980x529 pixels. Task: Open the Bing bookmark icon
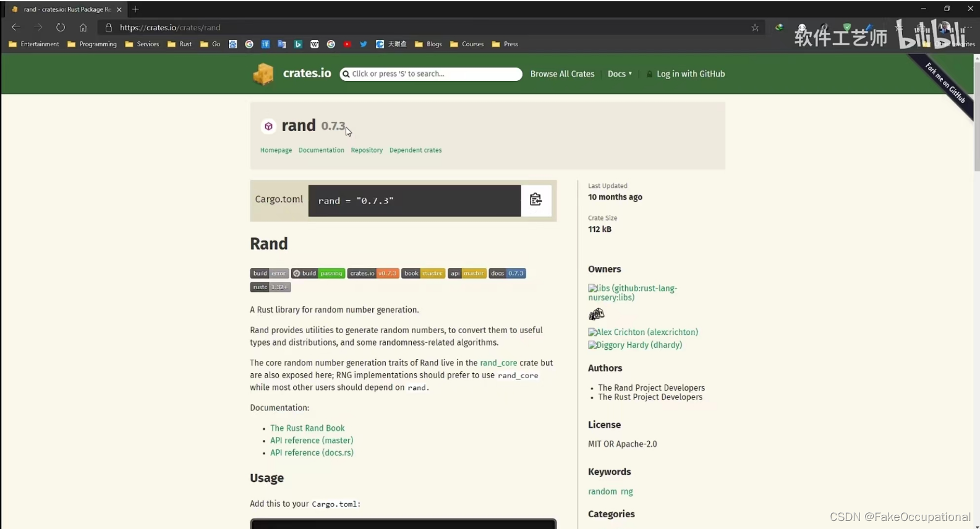(298, 44)
